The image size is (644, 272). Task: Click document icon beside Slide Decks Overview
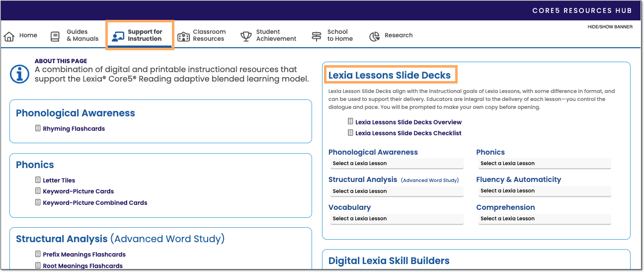(x=350, y=122)
